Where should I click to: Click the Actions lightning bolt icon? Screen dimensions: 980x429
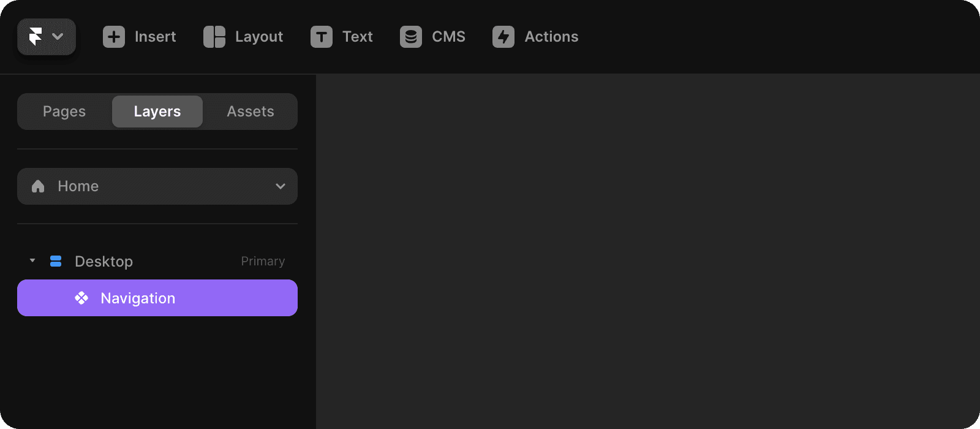pos(503,37)
